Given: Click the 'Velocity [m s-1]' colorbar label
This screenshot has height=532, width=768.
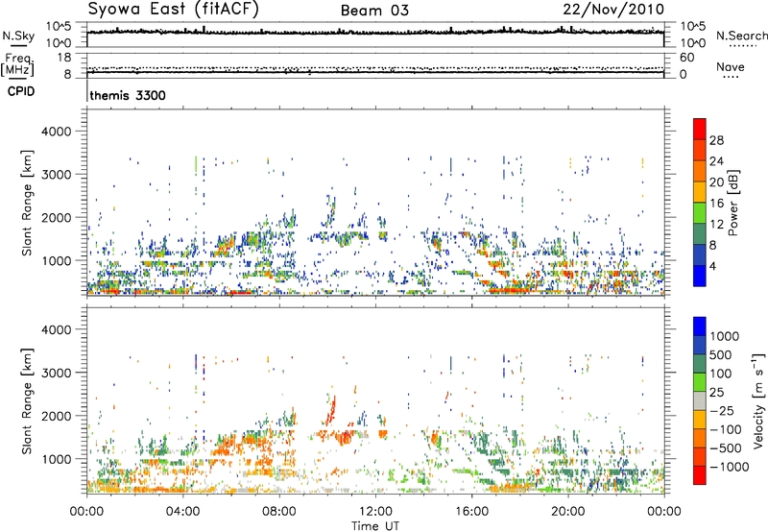Looking at the screenshot, I should [758, 400].
